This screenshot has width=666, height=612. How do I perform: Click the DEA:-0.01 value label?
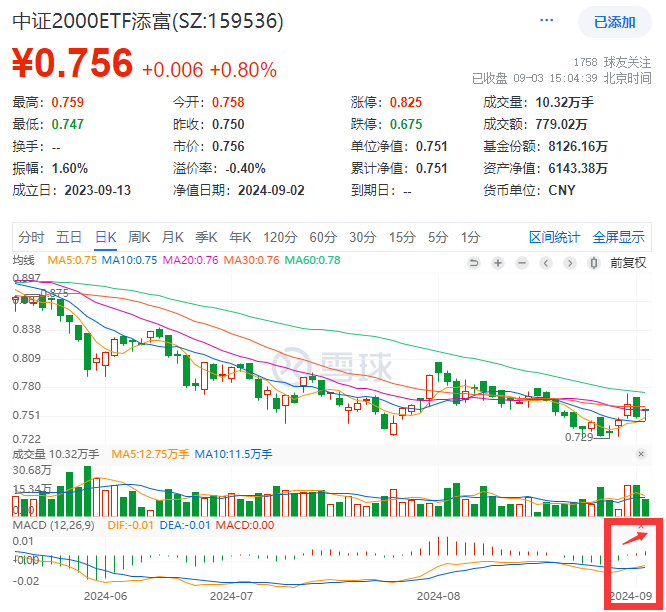coord(185,525)
